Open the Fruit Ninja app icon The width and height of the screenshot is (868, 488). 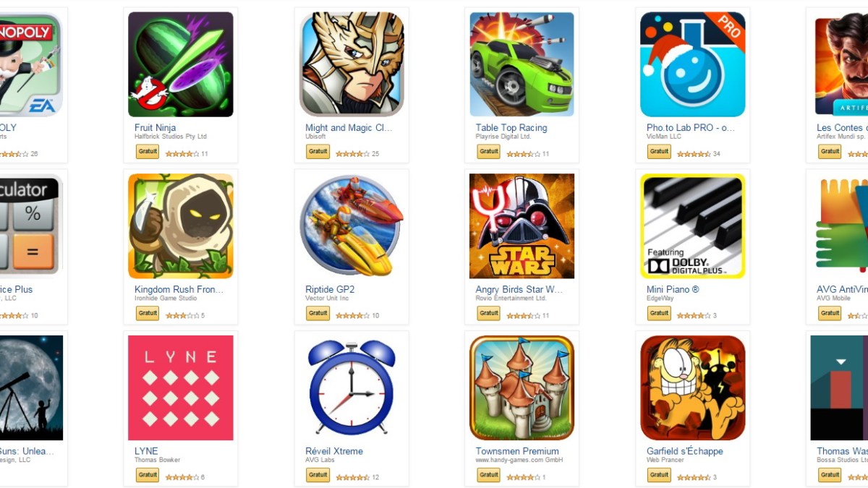181,64
